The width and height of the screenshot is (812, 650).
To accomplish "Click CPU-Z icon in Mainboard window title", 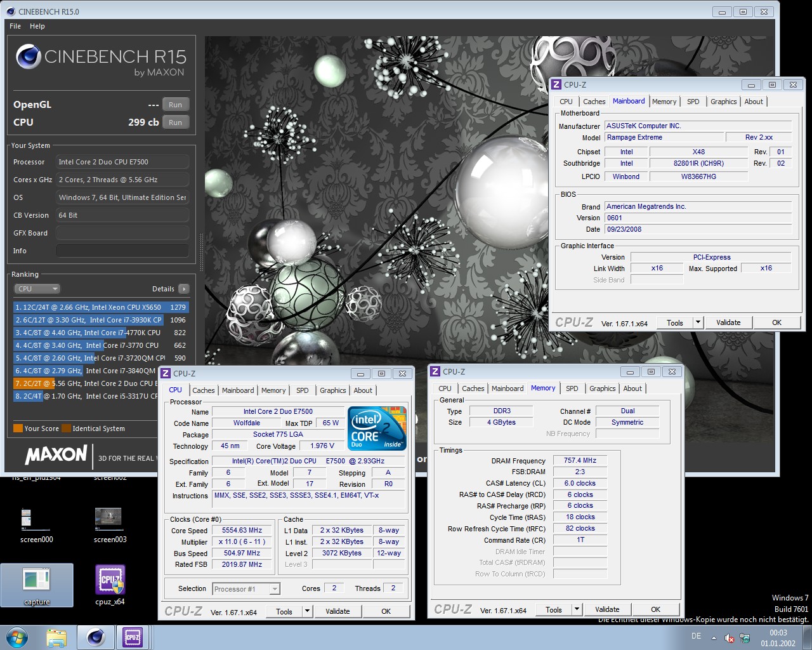I will pos(556,84).
